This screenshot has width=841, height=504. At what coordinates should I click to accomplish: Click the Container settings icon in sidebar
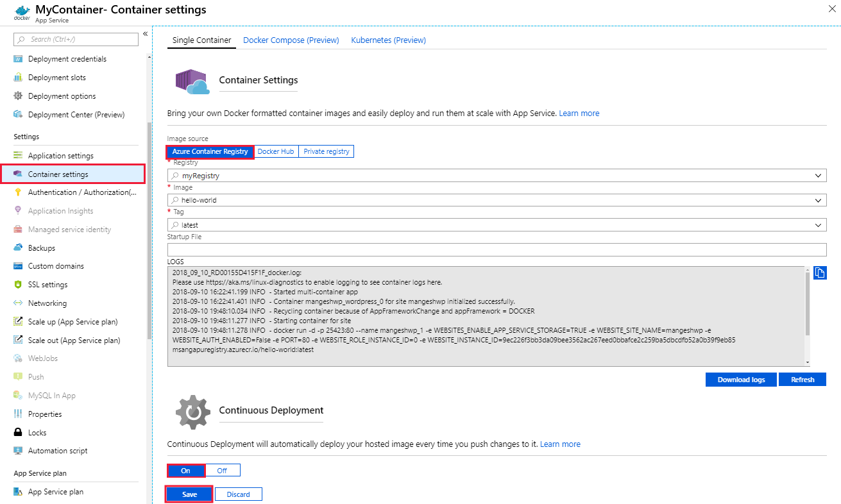pyautogui.click(x=18, y=174)
